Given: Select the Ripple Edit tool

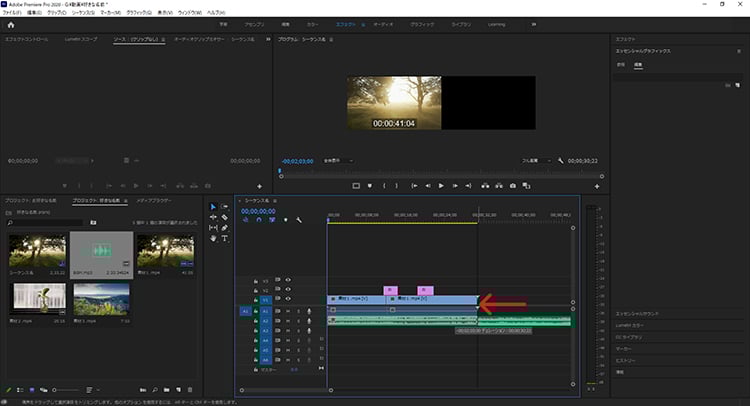Looking at the screenshot, I should tap(213, 217).
